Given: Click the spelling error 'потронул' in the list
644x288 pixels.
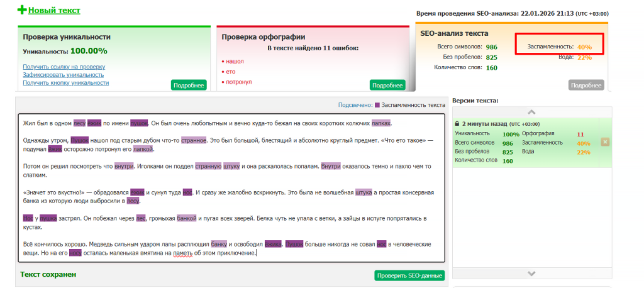Looking at the screenshot, I should point(239,82).
